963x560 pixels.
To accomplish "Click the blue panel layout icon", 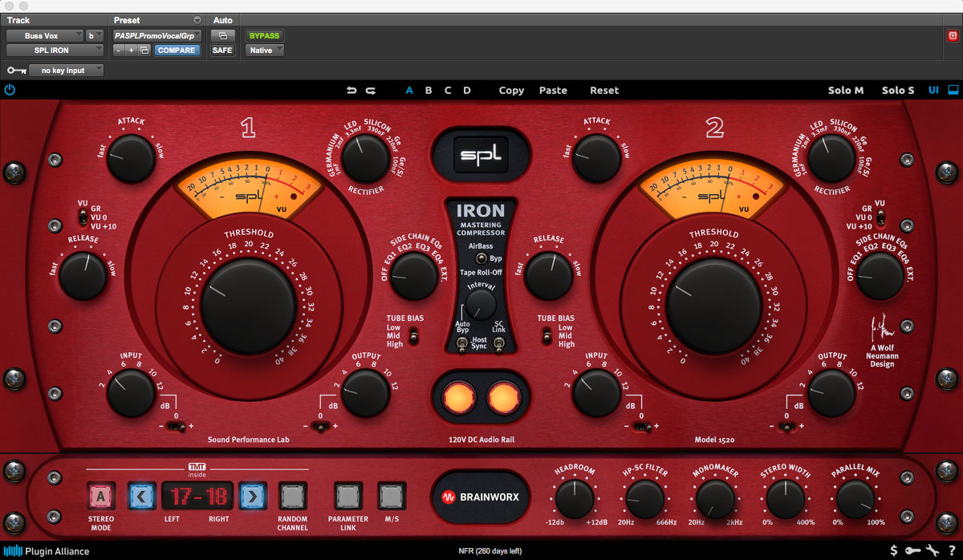I will pyautogui.click(x=953, y=90).
